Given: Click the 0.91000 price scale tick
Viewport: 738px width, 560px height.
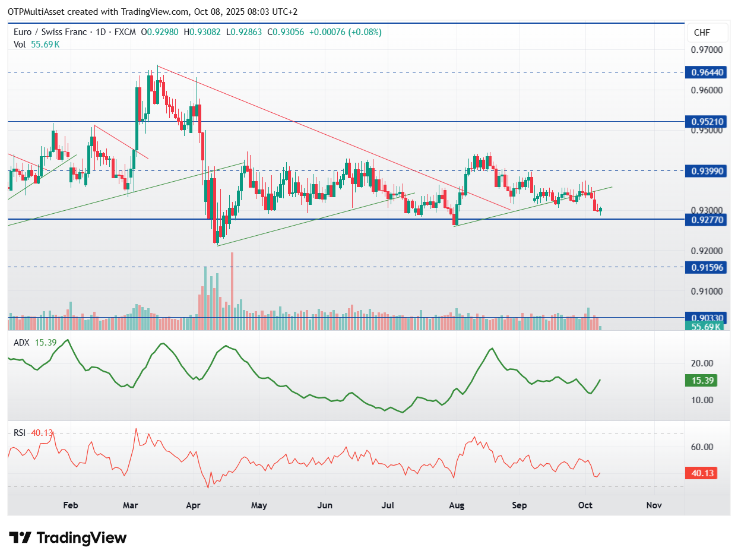Looking at the screenshot, I should pos(707,291).
